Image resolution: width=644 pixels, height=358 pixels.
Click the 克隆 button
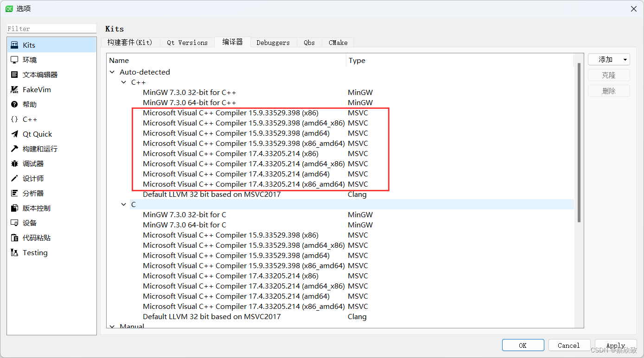click(609, 75)
